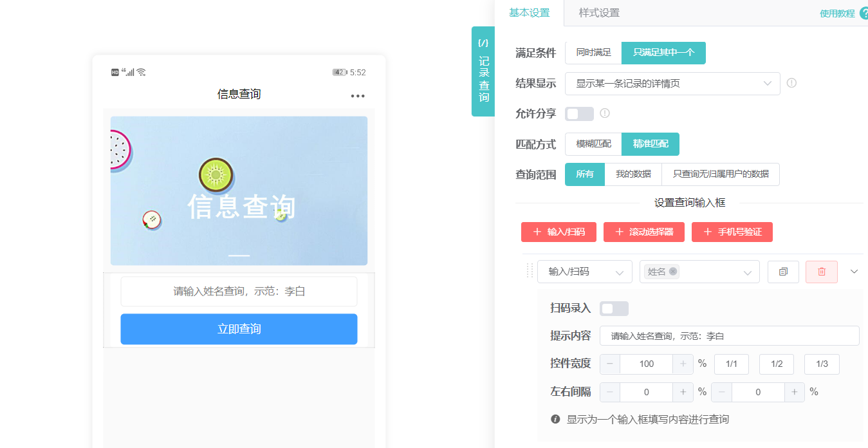Collapse the field settings with the right chevron
This screenshot has height=448, width=868.
(853, 271)
